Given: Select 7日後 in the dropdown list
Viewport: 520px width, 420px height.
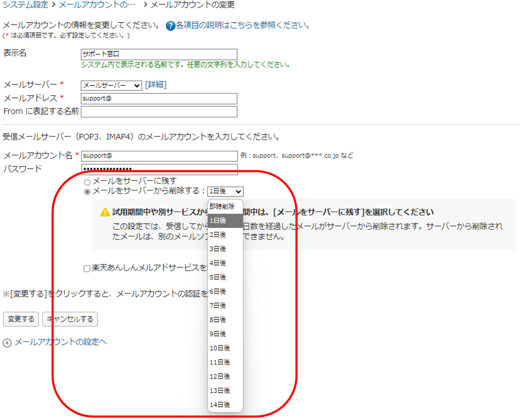Looking at the screenshot, I should pos(223,305).
